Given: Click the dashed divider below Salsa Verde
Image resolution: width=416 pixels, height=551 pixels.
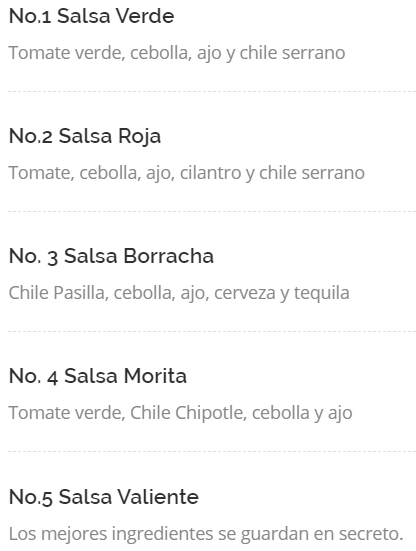Looking at the screenshot, I should 212,91.
